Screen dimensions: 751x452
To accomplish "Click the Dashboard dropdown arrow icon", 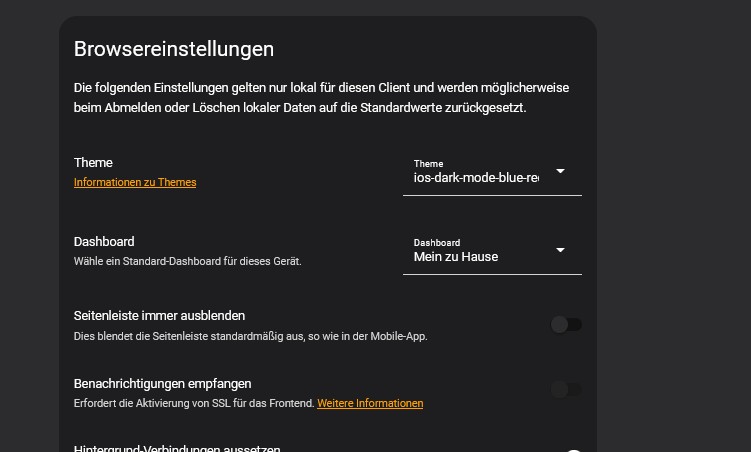I will click(560, 250).
